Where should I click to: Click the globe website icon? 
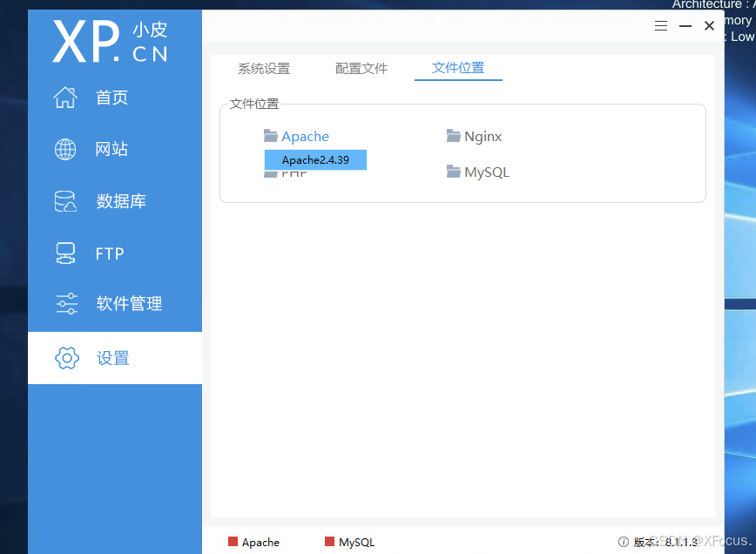[65, 149]
